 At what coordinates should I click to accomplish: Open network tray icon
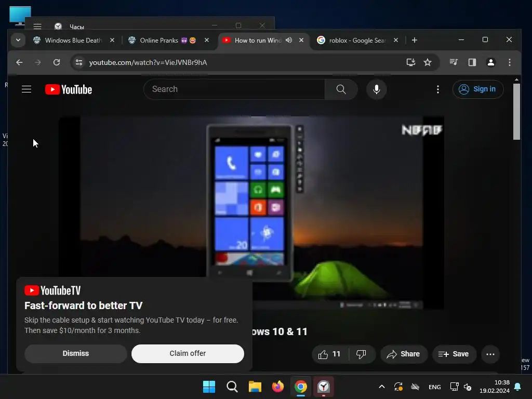(x=454, y=387)
